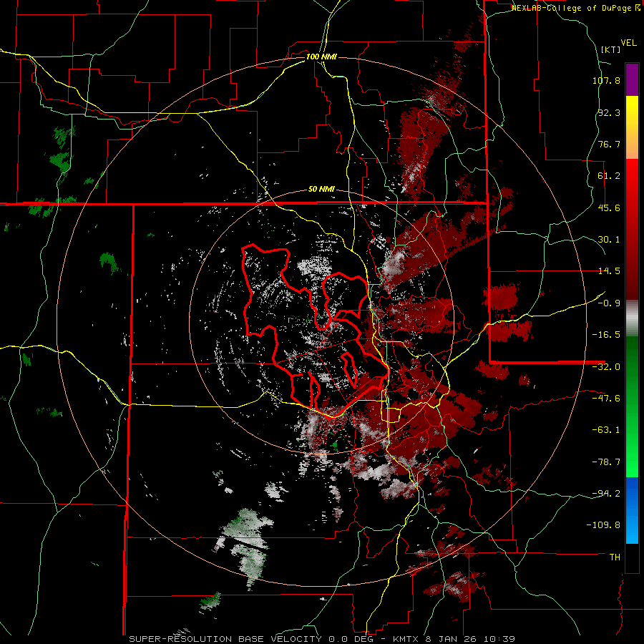Screen dimensions: 644x644
Task: Click the 14.5 scale value
Action: point(609,271)
